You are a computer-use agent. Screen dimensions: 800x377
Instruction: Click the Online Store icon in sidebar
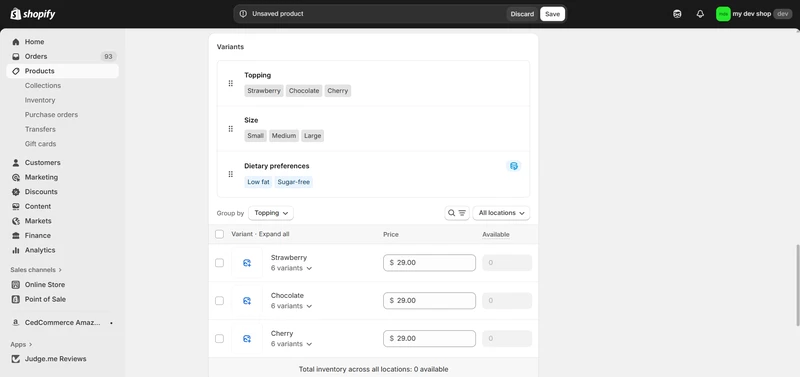[16, 285]
